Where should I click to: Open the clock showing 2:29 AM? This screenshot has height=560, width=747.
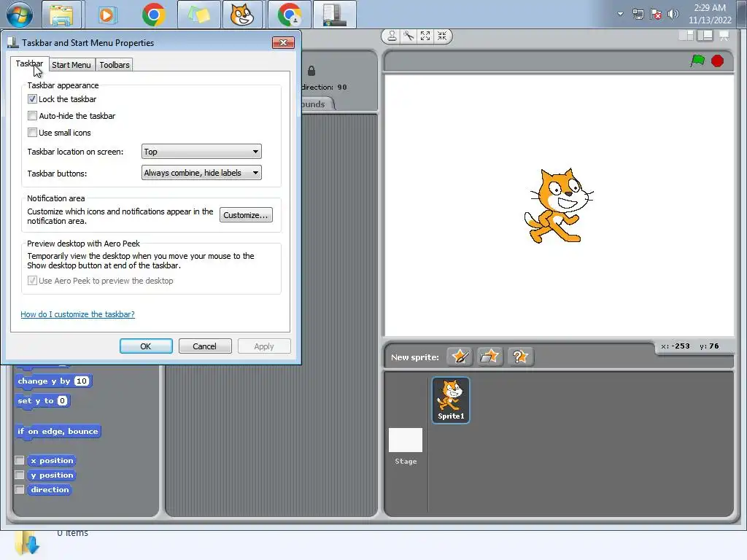(709, 14)
